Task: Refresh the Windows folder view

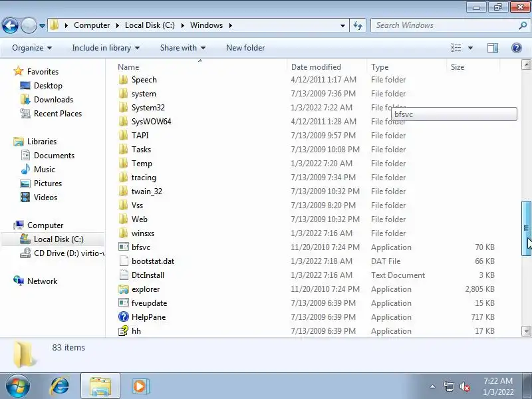Action: [x=358, y=25]
